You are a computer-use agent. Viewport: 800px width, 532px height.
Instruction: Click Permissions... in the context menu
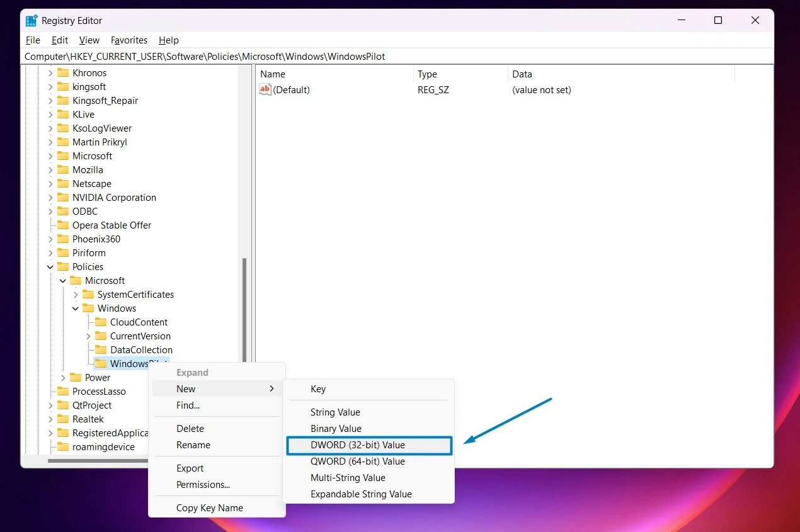217,485
